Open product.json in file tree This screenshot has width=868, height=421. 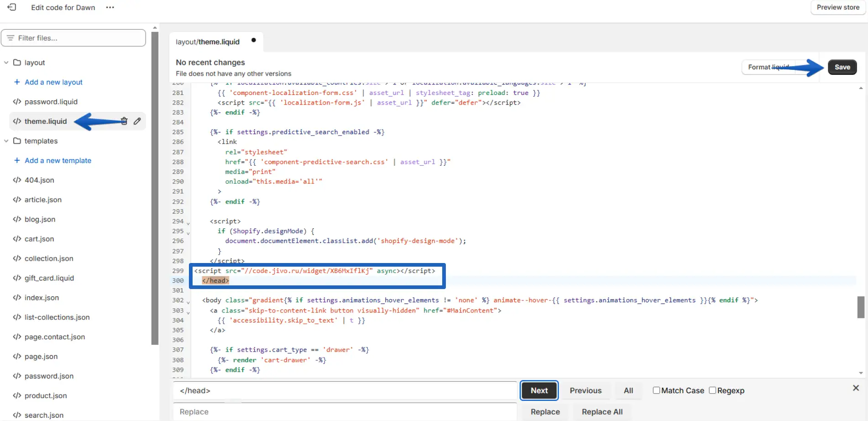[46, 395]
